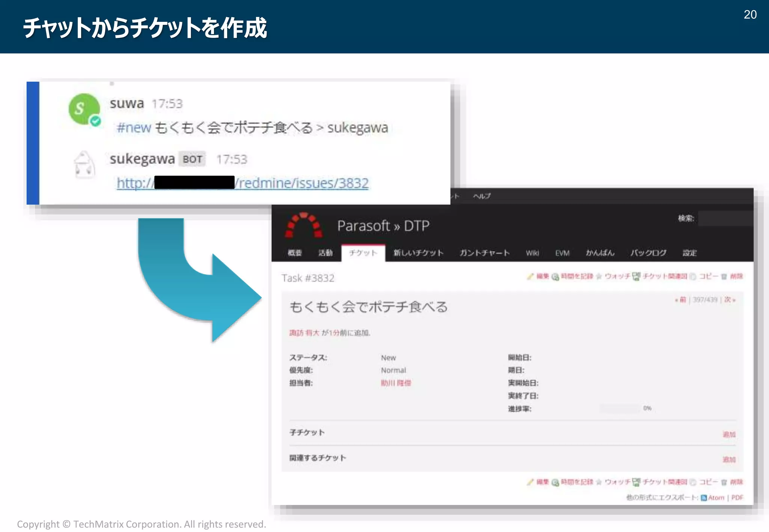Click the 進捗率 progress bar
This screenshot has height=532, width=769.
tap(620, 408)
